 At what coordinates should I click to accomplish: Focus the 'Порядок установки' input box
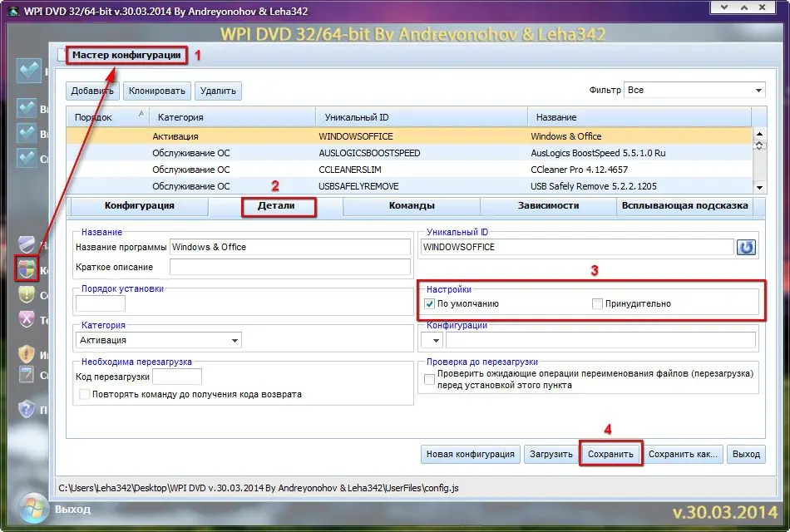point(101,303)
